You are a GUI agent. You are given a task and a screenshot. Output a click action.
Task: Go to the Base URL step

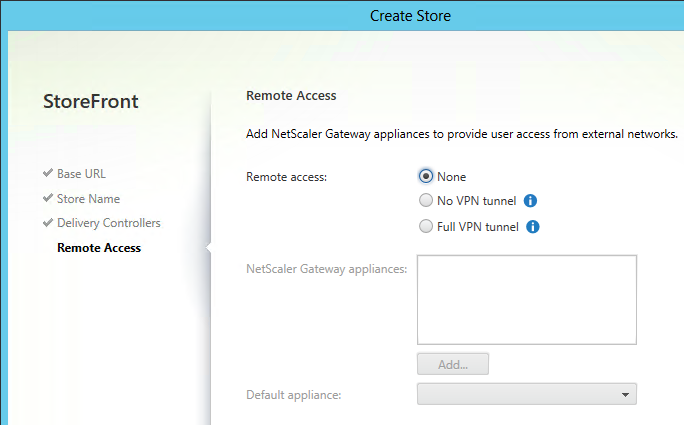click(x=81, y=174)
